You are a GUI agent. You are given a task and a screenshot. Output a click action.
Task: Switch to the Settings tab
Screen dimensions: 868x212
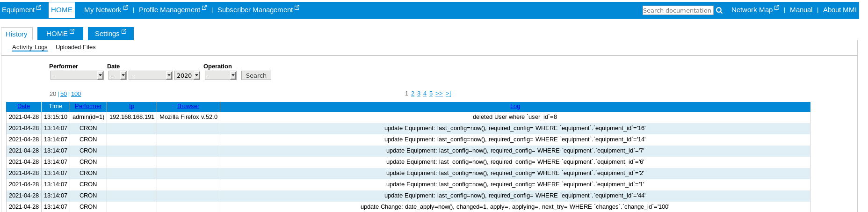tap(111, 34)
